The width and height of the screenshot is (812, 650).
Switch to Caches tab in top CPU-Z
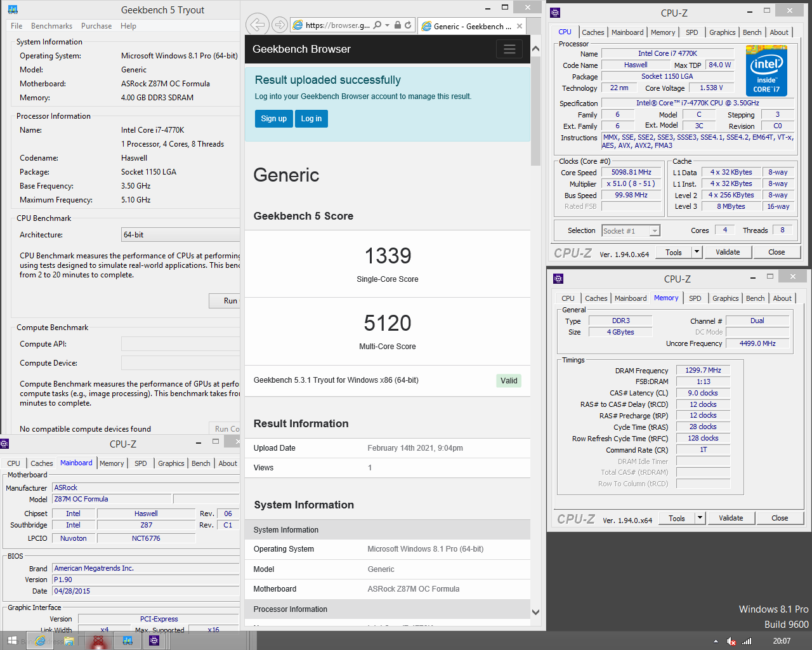(593, 32)
